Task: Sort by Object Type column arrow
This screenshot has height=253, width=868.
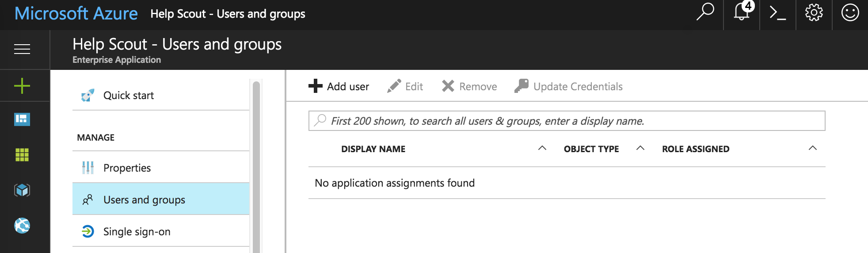Action: 640,148
